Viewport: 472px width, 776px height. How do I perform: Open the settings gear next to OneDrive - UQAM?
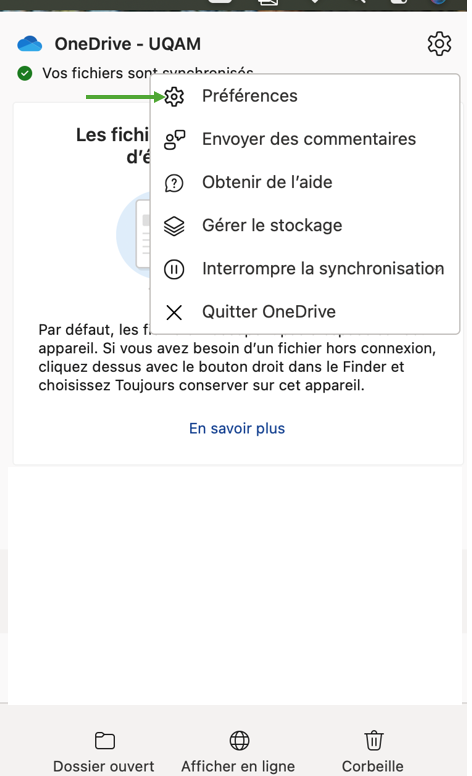pyautogui.click(x=439, y=44)
